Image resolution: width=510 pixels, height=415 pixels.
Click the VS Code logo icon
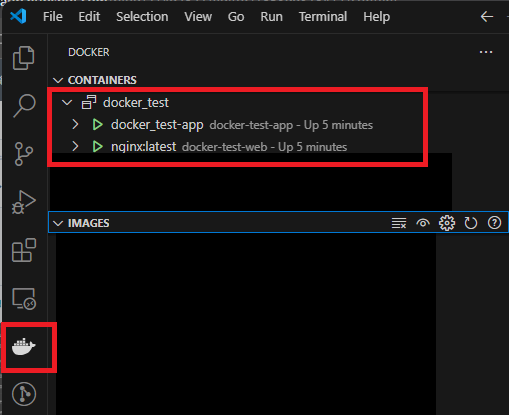[19, 16]
